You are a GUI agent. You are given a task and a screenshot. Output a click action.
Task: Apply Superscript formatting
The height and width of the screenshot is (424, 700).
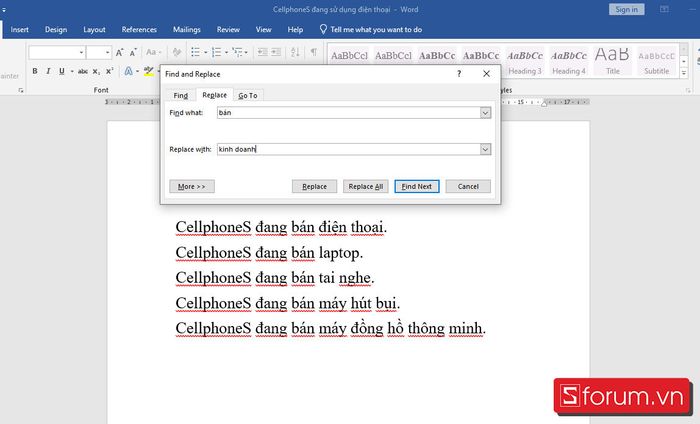[x=109, y=71]
